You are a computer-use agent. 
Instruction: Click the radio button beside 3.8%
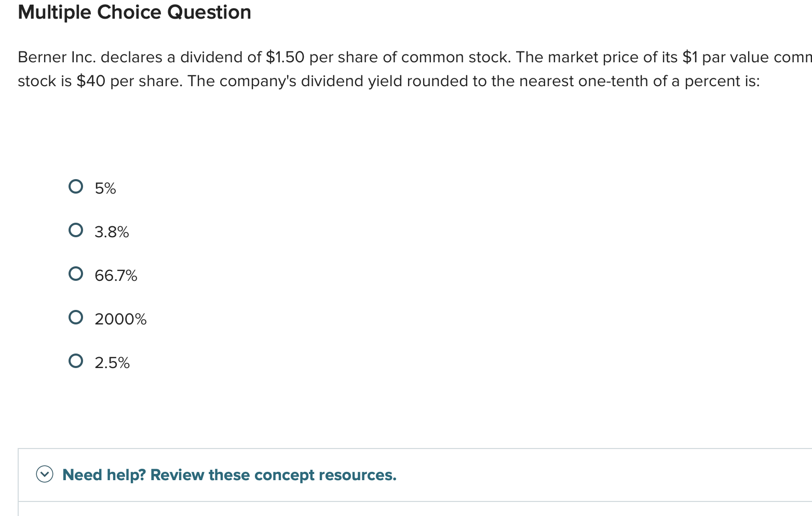coord(76,230)
